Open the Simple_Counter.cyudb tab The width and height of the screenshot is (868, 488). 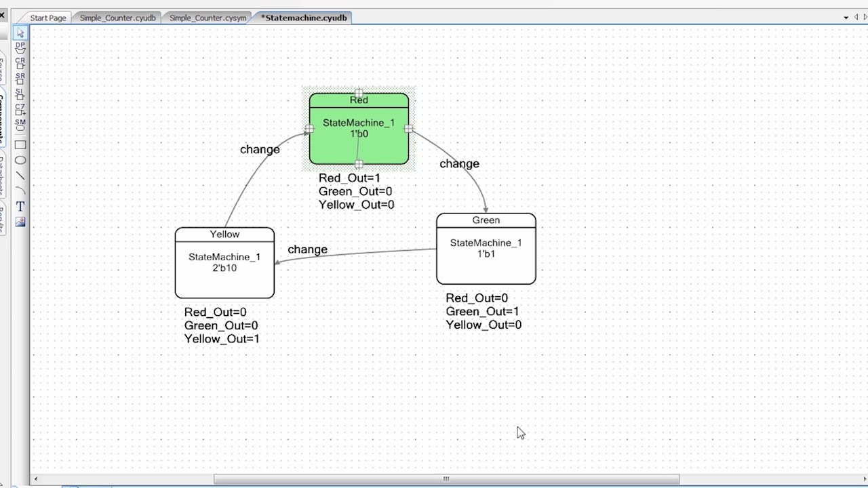click(x=117, y=18)
